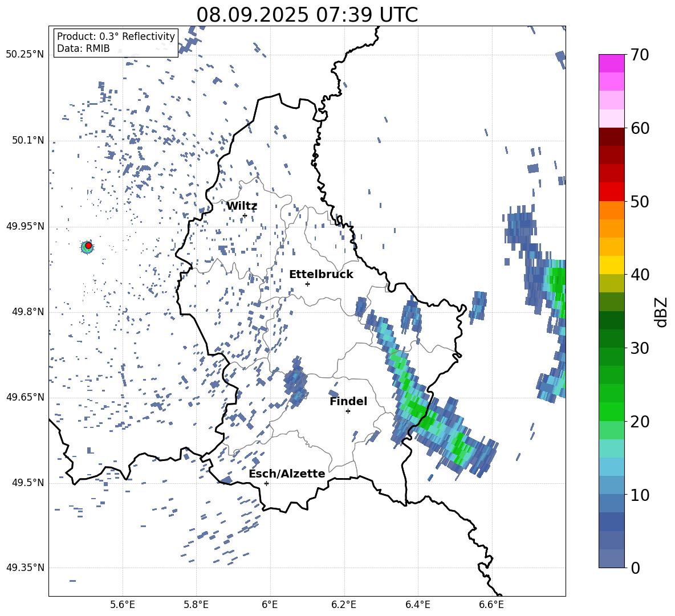The width and height of the screenshot is (675, 616).
Task: Click the latitude label 49.35°N
Action: [x=25, y=568]
